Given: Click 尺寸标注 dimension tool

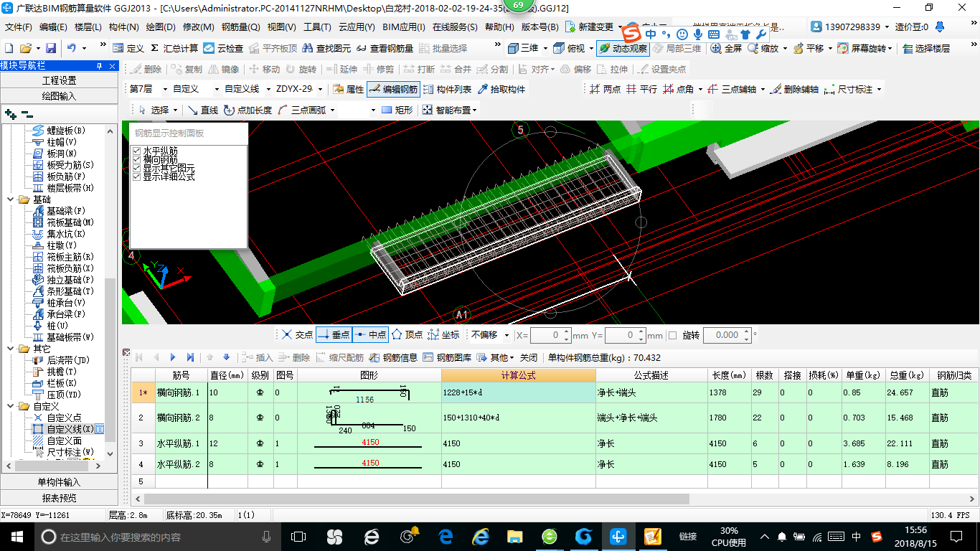Looking at the screenshot, I should pyautogui.click(x=849, y=89).
